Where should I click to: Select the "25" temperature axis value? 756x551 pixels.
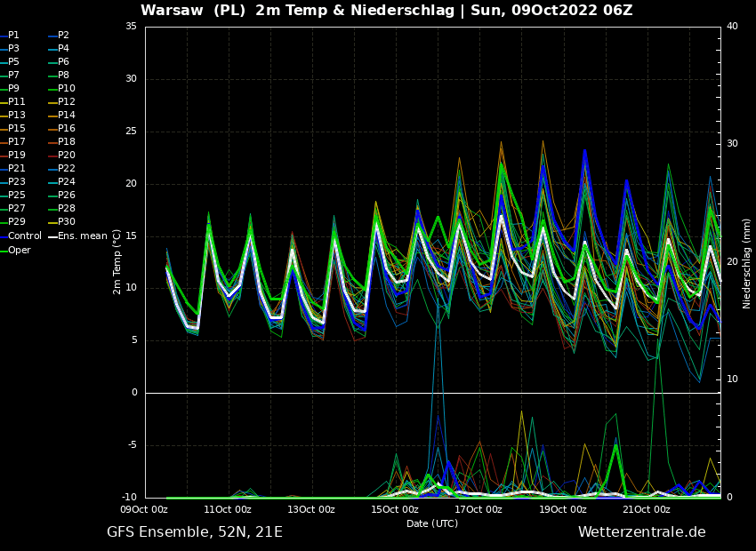[x=131, y=131]
